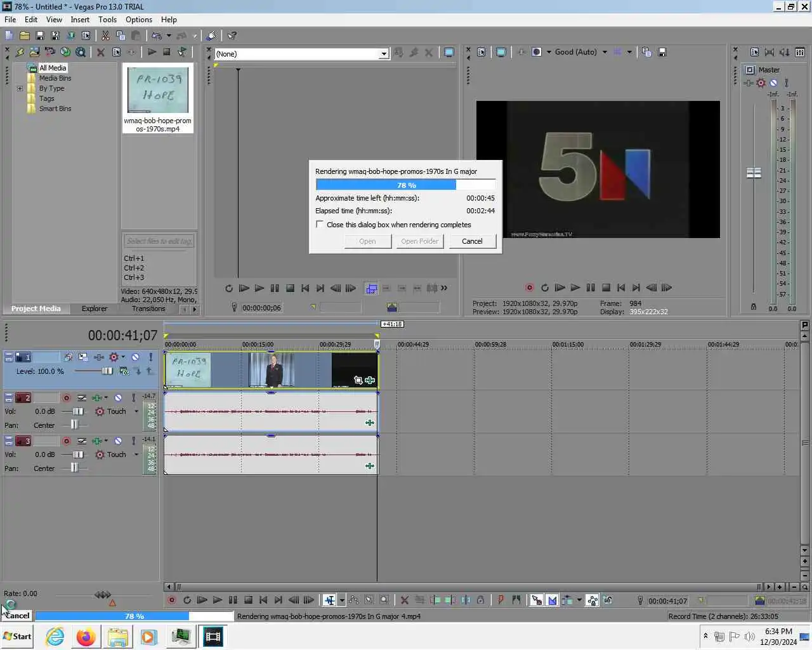Click the timeline Stop button
Image resolution: width=812 pixels, height=650 pixels.
(x=248, y=600)
